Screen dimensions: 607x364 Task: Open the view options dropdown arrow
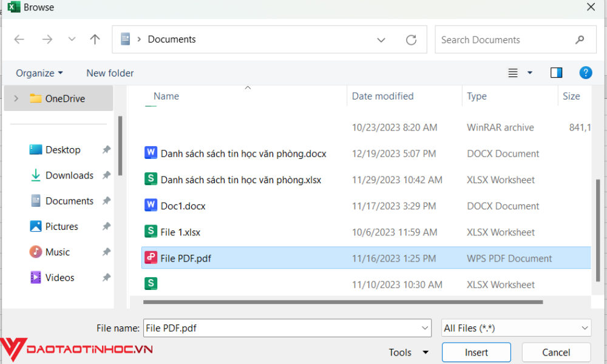tap(527, 72)
